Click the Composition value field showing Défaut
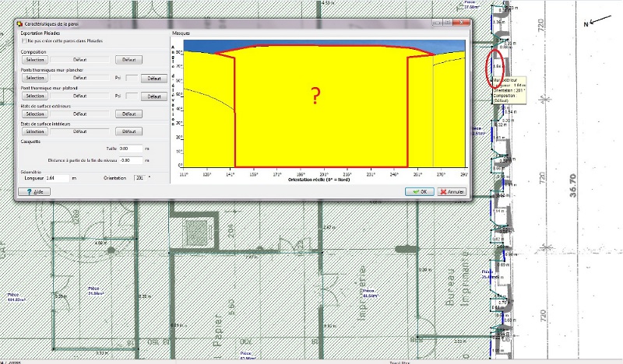The height and width of the screenshot is (364, 623). coord(80,60)
